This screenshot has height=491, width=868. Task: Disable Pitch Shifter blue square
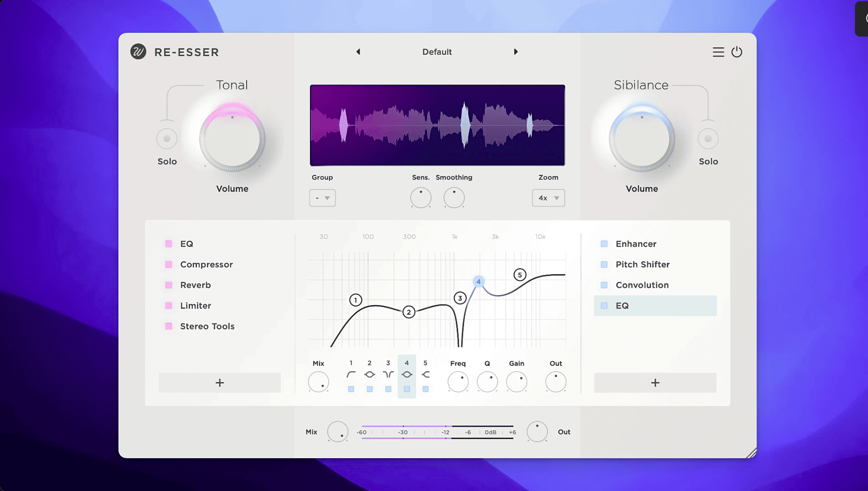pyautogui.click(x=604, y=264)
